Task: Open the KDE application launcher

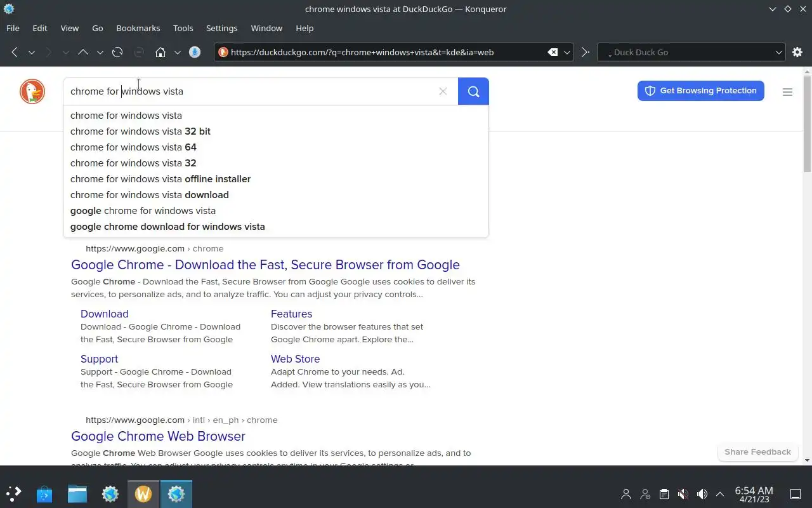Action: pos(13,493)
